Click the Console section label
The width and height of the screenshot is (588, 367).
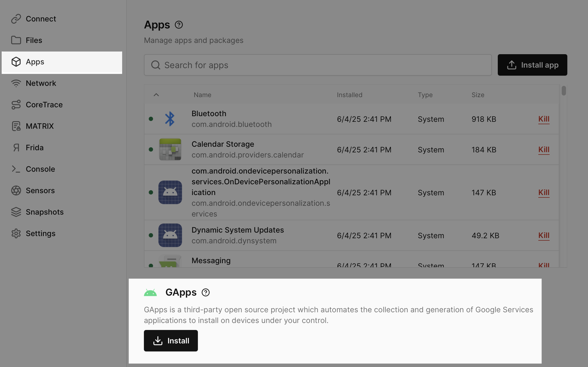pyautogui.click(x=40, y=169)
